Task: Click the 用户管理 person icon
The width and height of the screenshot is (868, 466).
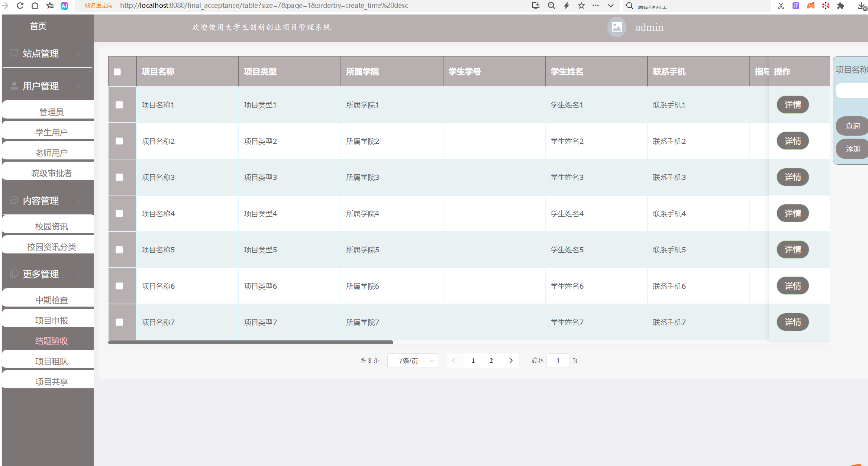Action: coord(14,86)
